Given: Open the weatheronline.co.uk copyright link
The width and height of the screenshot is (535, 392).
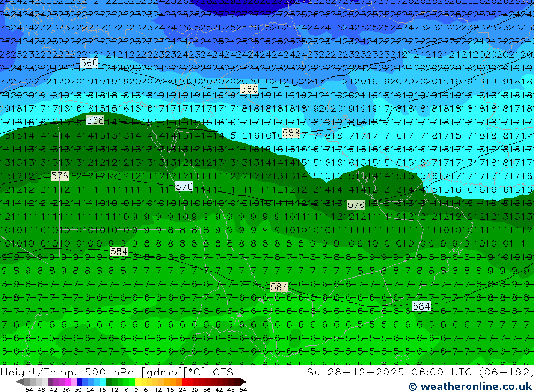Looking at the screenshot, I should click(470, 387).
